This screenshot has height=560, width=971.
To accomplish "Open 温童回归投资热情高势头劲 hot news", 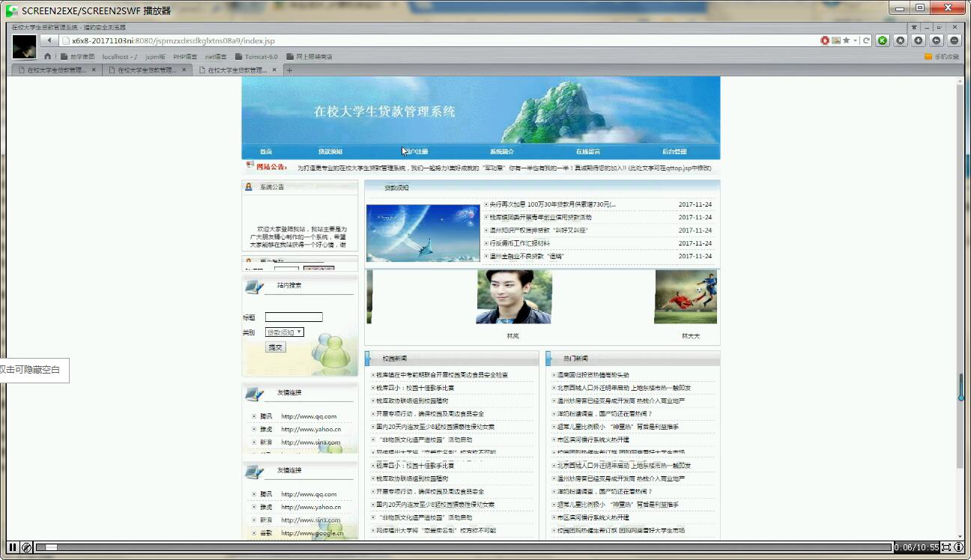I will click(x=593, y=375).
